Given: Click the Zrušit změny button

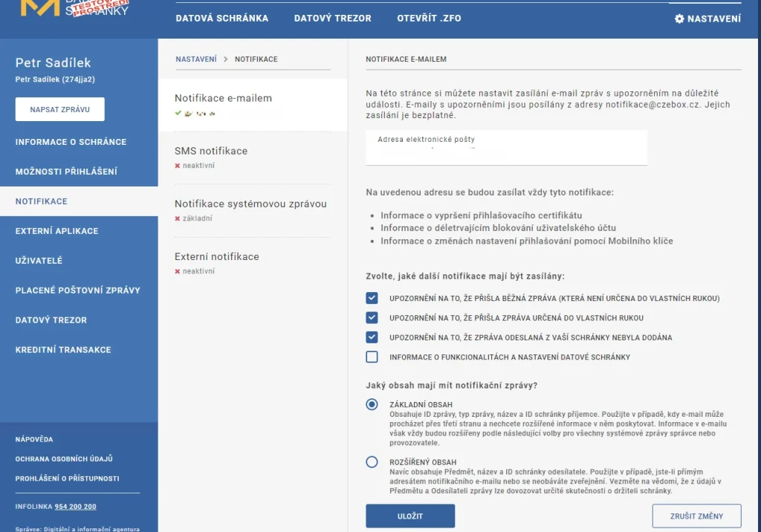Looking at the screenshot, I should [696, 516].
